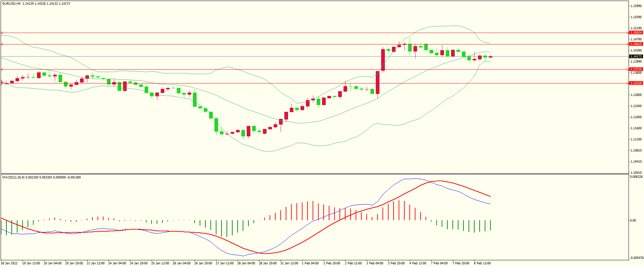Viewport: 644px width, 267px height.
Task: Click the tall red candle at 3 Feb 04:00
Action: 378,82
